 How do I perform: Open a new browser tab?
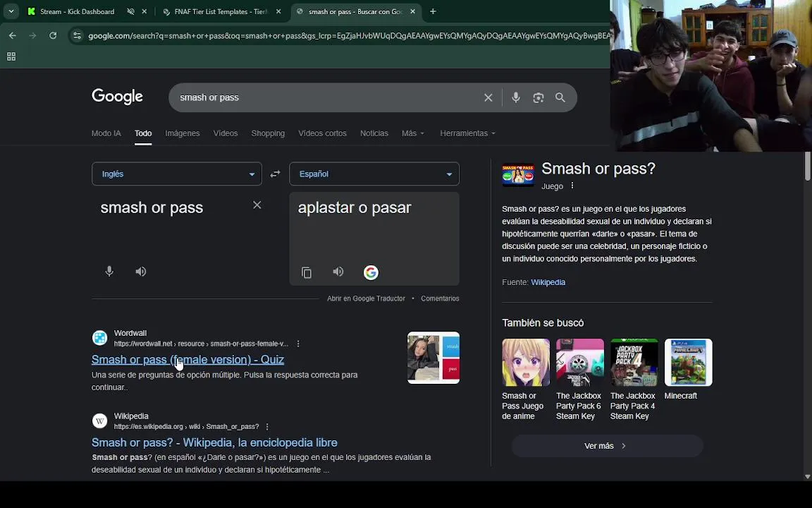[x=433, y=11]
